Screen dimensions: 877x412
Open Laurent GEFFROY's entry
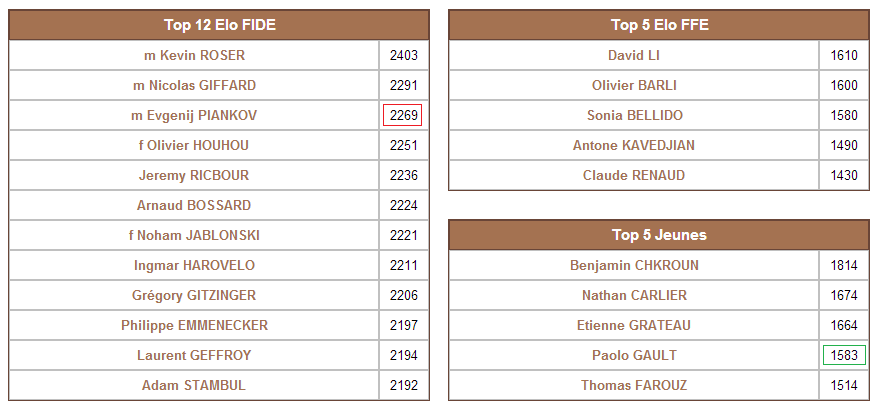pos(194,356)
